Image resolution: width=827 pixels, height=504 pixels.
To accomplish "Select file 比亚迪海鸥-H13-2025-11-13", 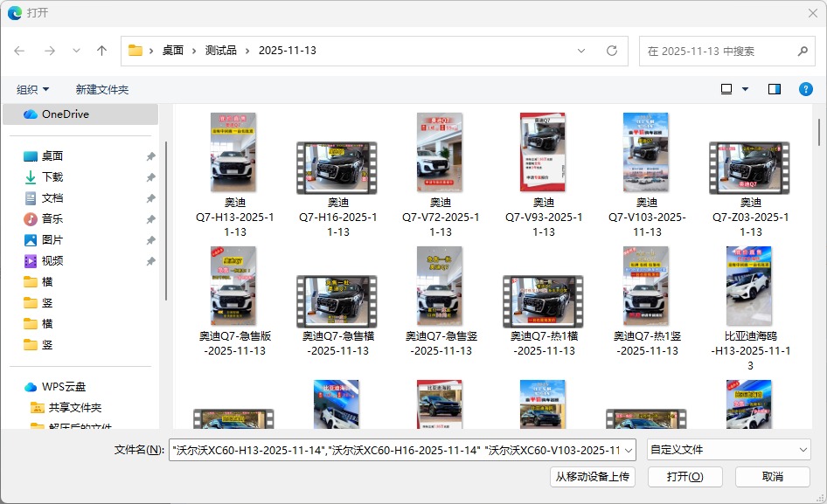I will click(750, 309).
